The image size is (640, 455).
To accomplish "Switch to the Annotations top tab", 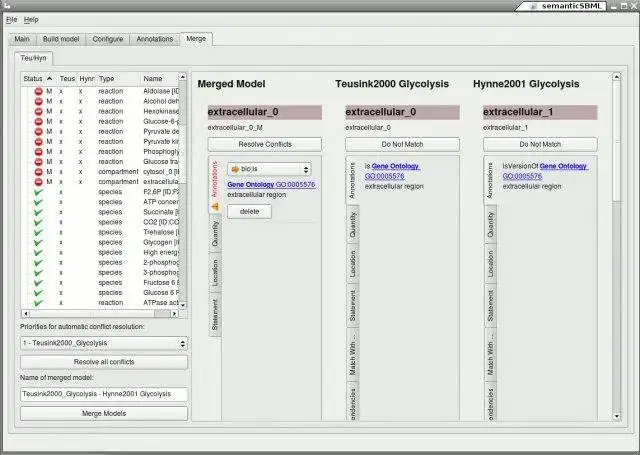I will [x=155, y=39].
